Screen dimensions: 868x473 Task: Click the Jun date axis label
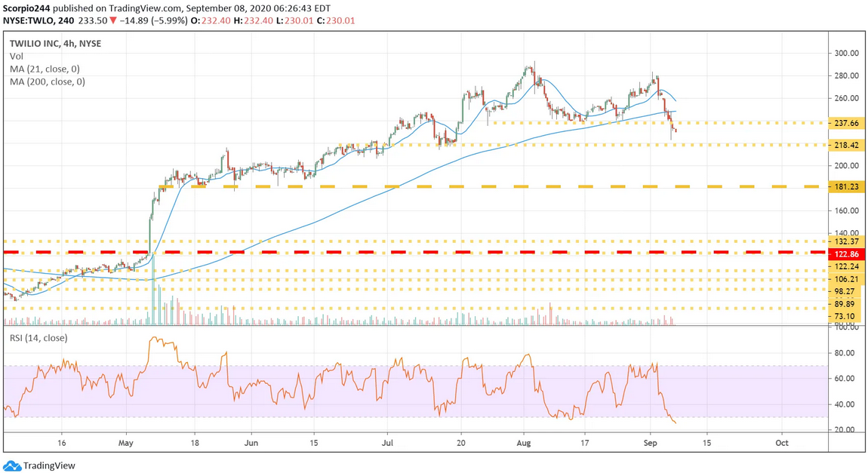point(251,443)
